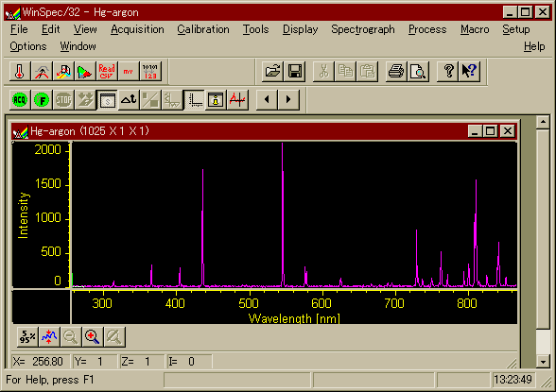Click the save floppy disk icon

[x=295, y=72]
